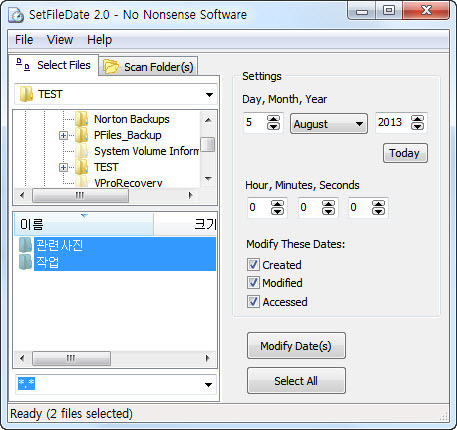Click the Scan Folder(s) tab folder icon
This screenshot has width=457, height=430.
coord(111,67)
